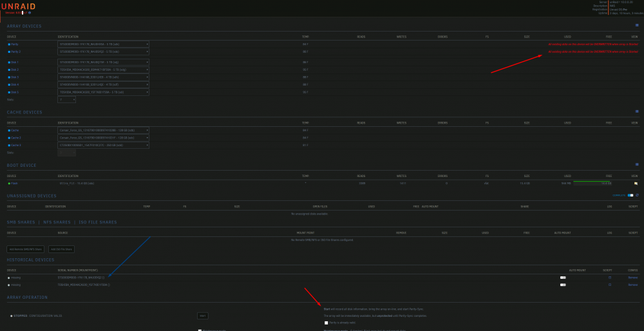Toggle Array Devices section view icon
644x331 pixels.
click(637, 25)
